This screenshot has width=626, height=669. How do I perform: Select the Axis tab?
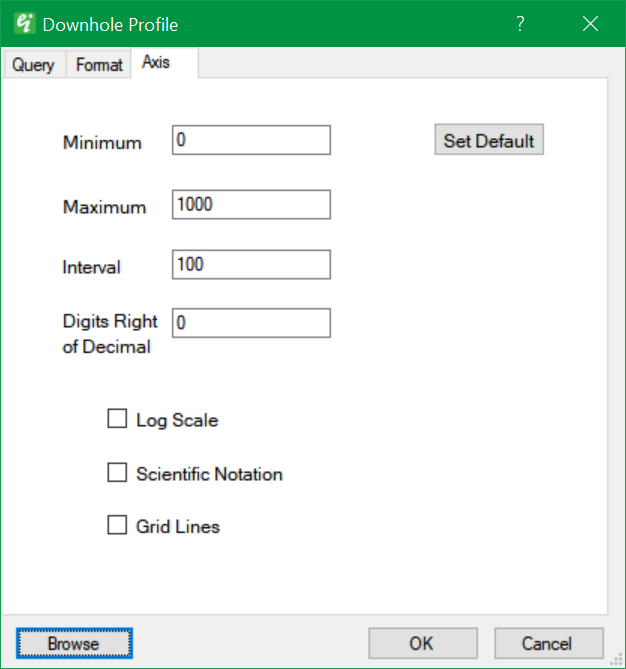[156, 62]
